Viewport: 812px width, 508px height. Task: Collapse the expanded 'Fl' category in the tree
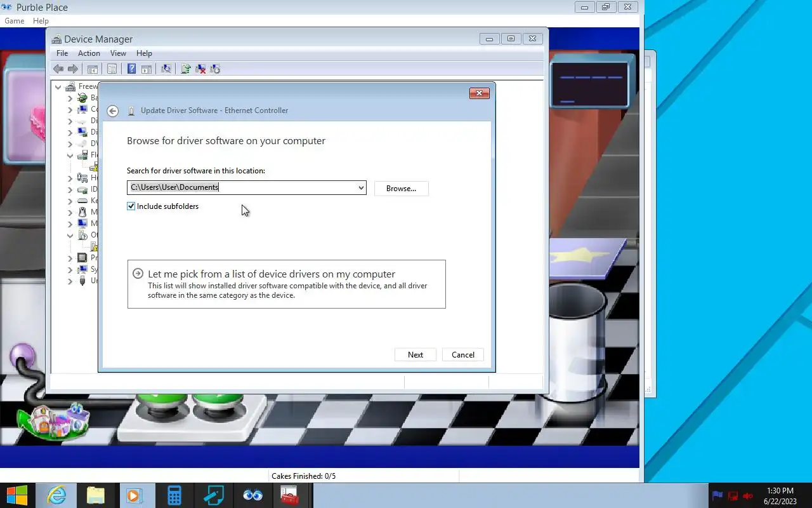[70, 156]
